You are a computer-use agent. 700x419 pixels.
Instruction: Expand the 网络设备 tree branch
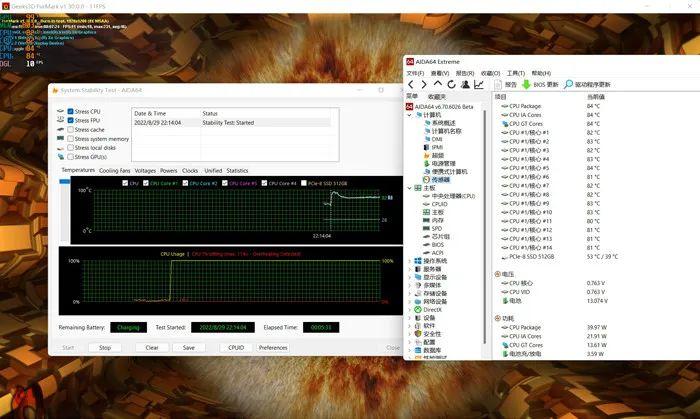coord(409,302)
